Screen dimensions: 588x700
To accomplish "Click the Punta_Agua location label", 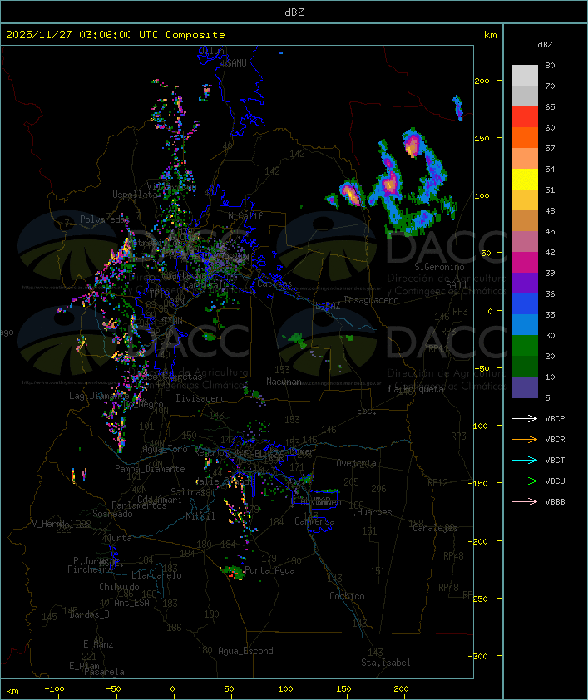I will pos(269,570).
